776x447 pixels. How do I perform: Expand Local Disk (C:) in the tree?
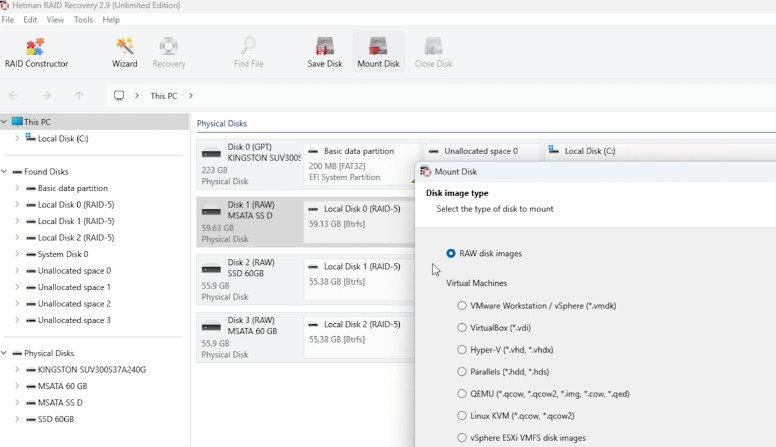click(x=17, y=139)
